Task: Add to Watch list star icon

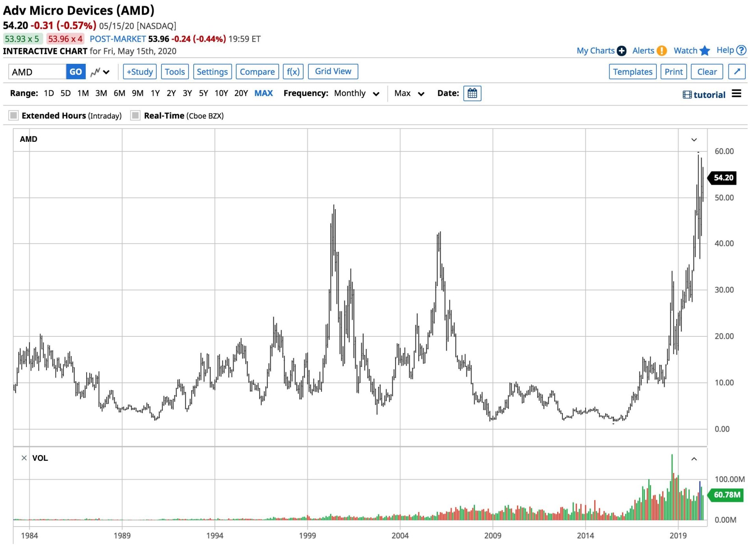Action: click(x=705, y=51)
